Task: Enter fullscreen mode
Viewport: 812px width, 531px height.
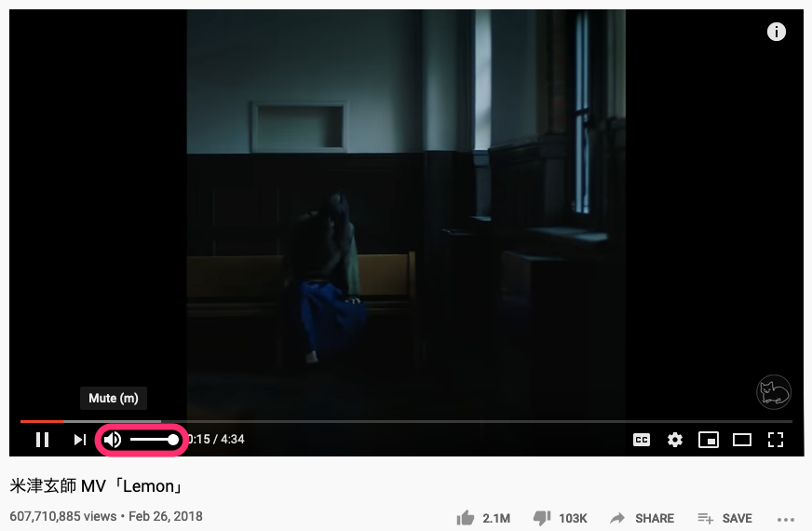Action: 776,440
